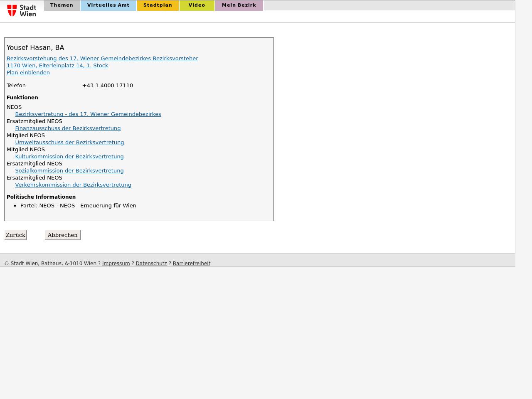
Task: Open Bezirksvertretung des 17. Wiener Gemeindebezirkes link
Action: pos(88,114)
